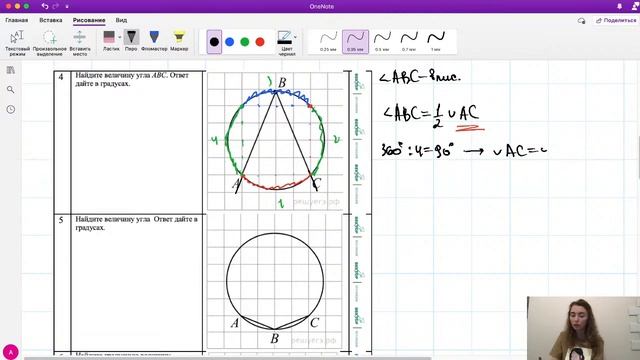
Task: Switch to the Главная tab
Action: coord(17,20)
